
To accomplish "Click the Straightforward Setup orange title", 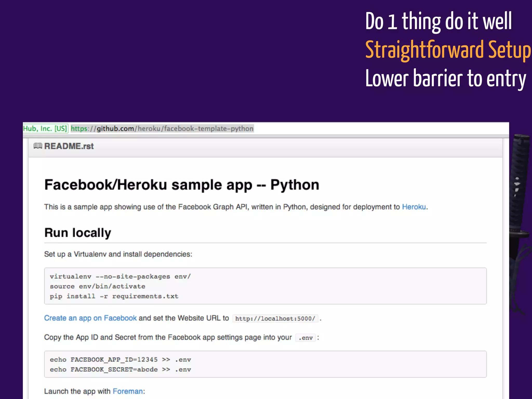I will pyautogui.click(x=448, y=50).
